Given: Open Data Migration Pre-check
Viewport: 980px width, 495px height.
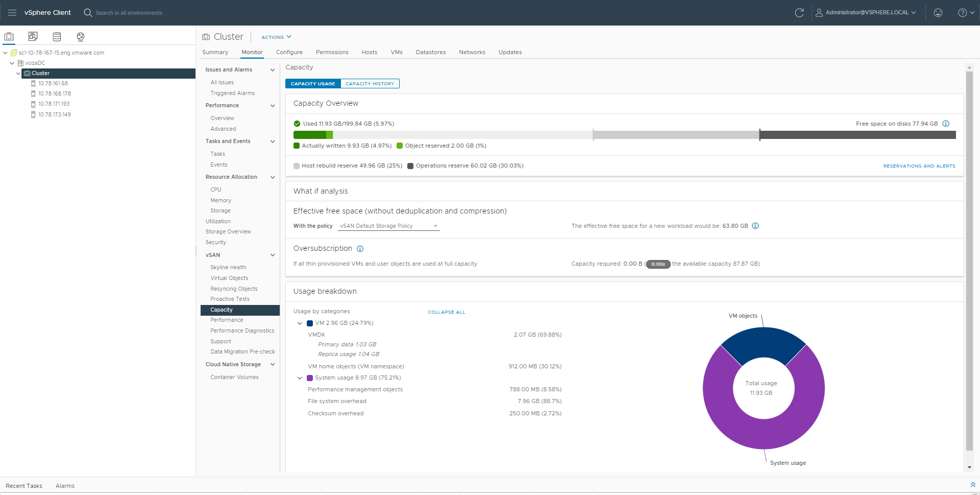Looking at the screenshot, I should click(x=242, y=351).
